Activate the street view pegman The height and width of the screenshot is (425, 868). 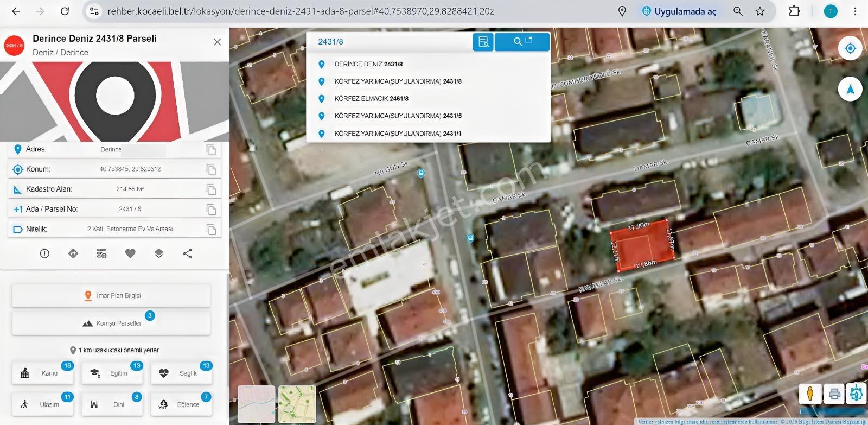click(810, 394)
